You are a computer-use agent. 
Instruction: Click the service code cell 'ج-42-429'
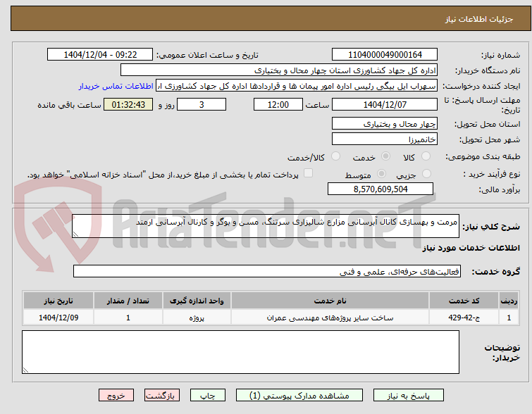tap(464, 318)
